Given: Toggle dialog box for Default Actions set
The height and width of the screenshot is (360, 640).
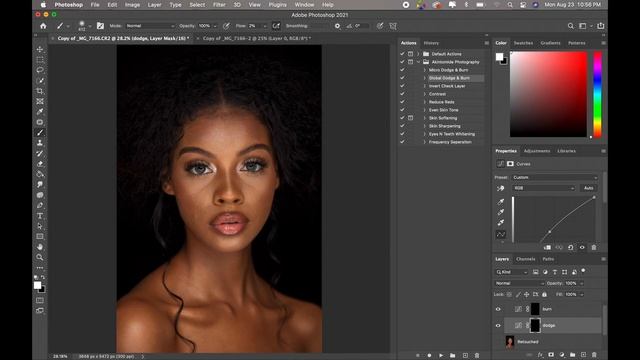Looking at the screenshot, I should [x=411, y=54].
